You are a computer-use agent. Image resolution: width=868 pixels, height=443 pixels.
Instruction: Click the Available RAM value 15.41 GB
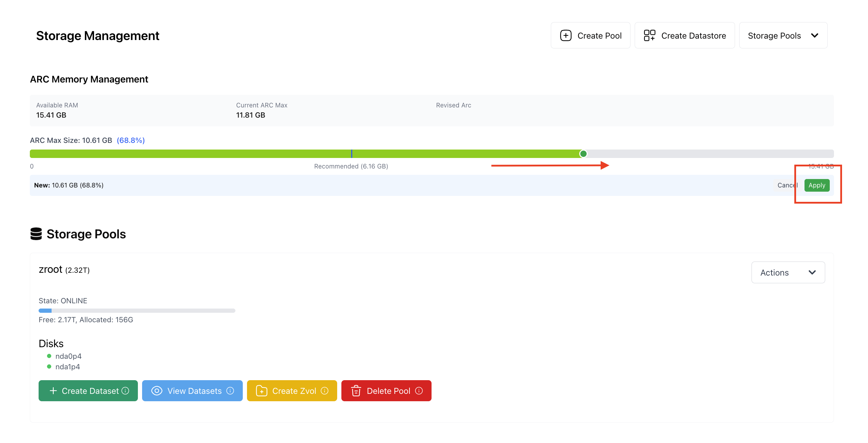(x=51, y=115)
